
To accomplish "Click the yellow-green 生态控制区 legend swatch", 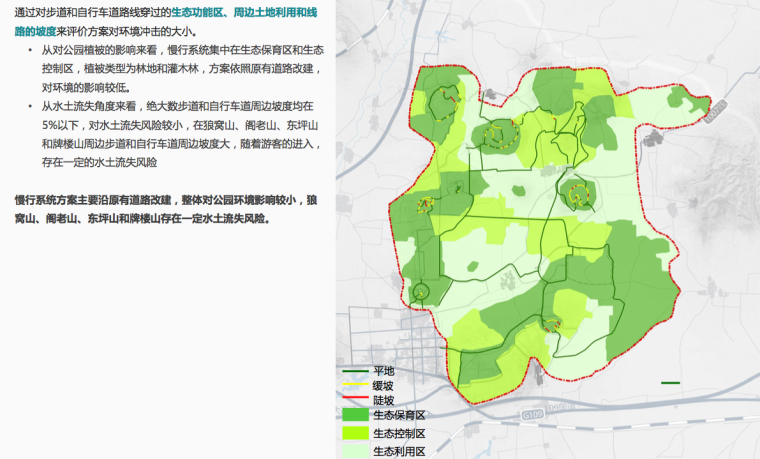I will [355, 433].
